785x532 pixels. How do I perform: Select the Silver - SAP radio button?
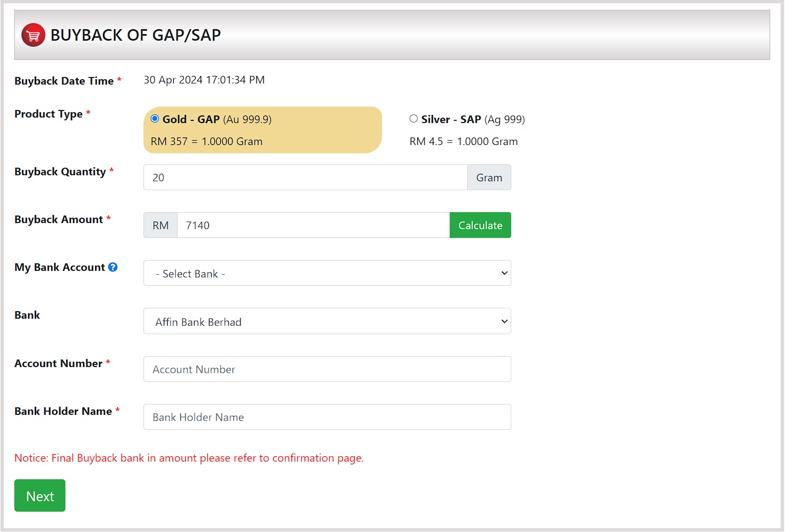(x=413, y=119)
